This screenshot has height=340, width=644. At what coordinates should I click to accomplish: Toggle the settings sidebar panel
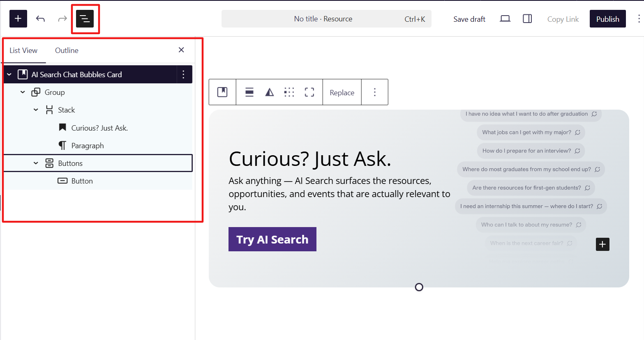527,18
